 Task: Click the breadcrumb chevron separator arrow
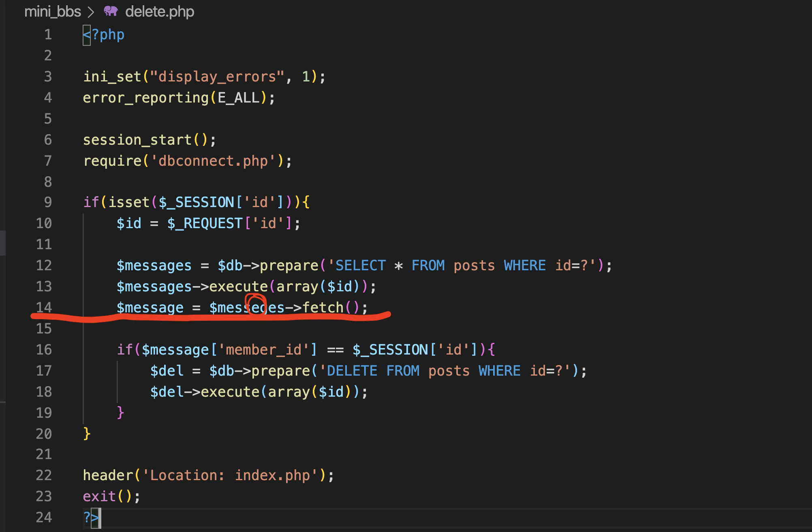point(91,12)
